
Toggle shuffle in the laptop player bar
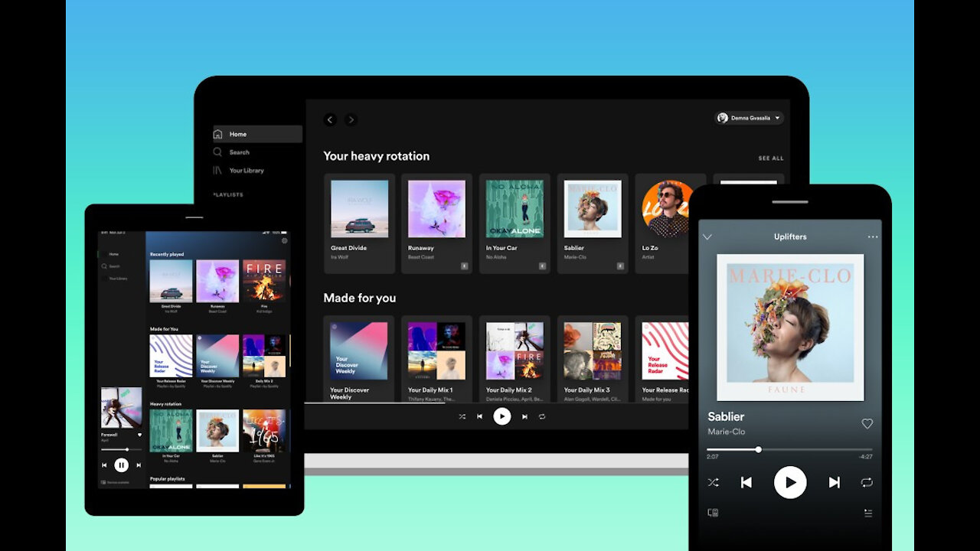462,416
